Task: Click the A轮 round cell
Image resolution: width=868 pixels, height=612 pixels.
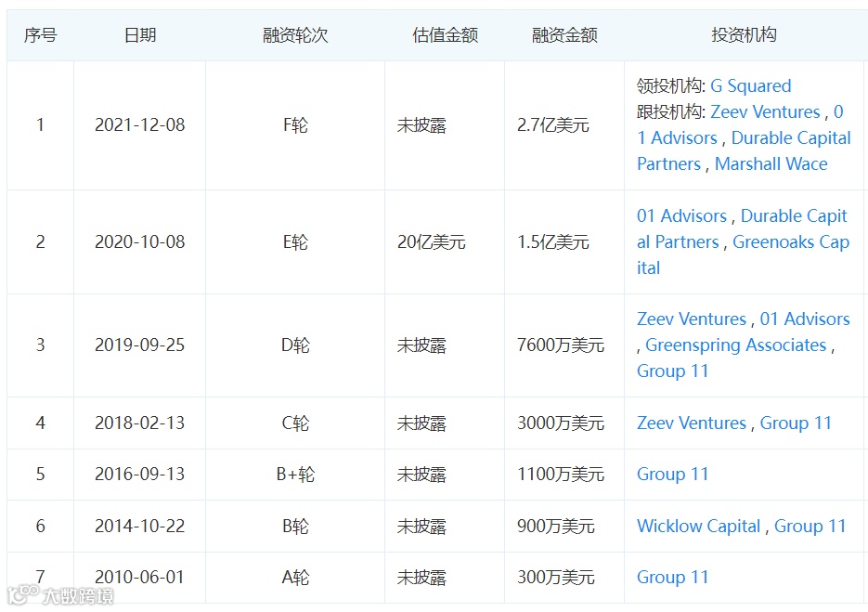Action: [295, 577]
